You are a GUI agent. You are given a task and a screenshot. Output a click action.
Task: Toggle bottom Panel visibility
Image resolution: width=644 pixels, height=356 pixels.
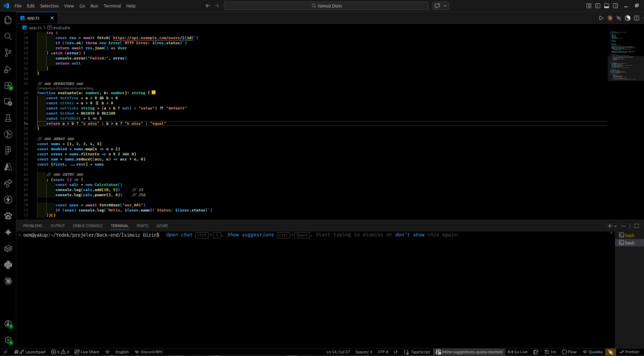tap(607, 6)
